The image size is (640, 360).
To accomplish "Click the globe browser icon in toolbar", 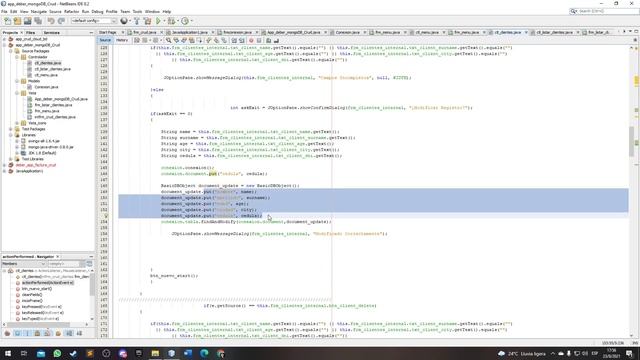I will pyautogui.click(x=124, y=21).
